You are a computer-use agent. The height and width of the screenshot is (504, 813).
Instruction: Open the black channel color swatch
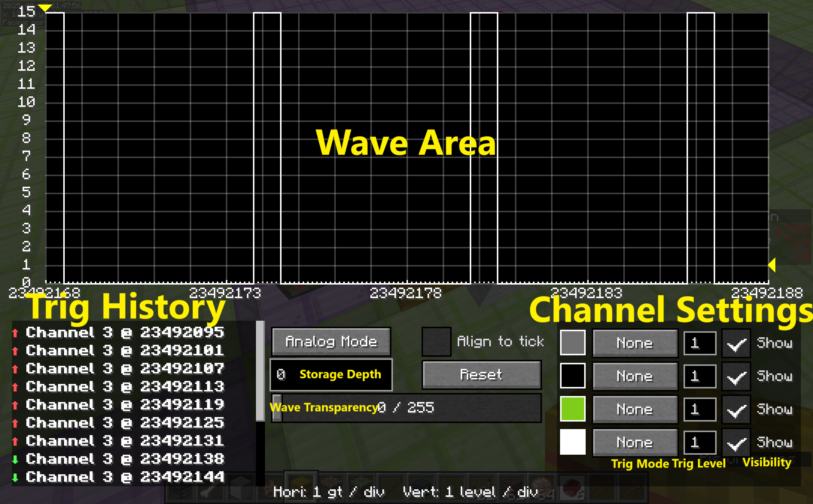click(x=572, y=376)
